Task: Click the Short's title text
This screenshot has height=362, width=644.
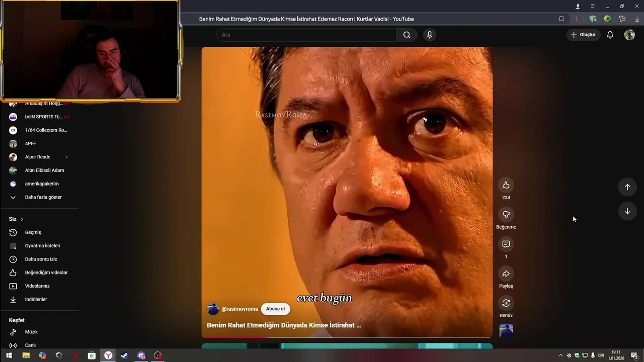Action: point(284,325)
